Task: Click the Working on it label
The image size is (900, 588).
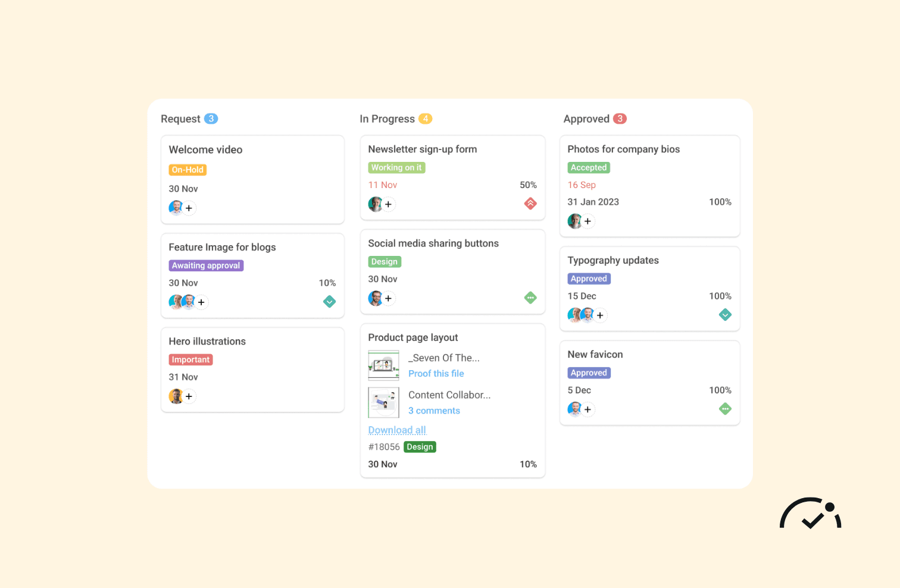Action: pos(396,168)
